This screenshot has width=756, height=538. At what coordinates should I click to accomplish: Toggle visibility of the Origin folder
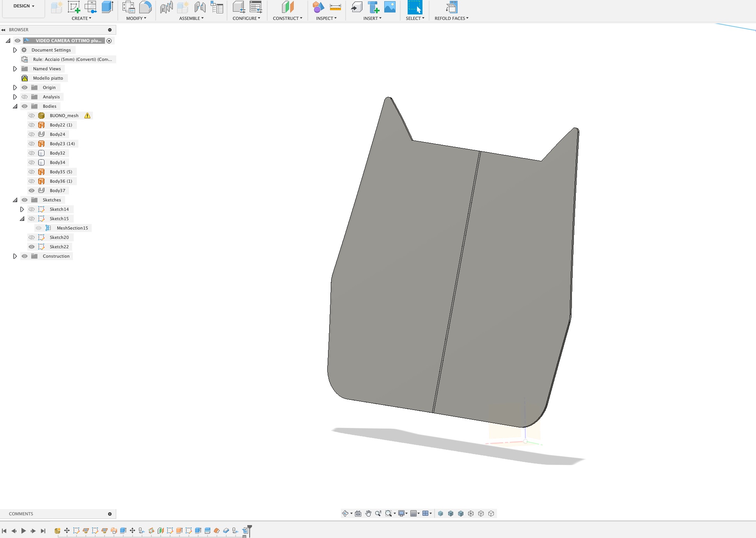[x=24, y=87]
